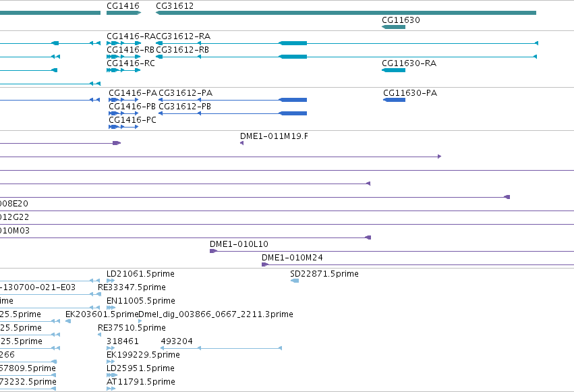Image resolution: width=574 pixels, height=392 pixels.
Task: Select the CG31612-PB protein label
Action: point(185,107)
